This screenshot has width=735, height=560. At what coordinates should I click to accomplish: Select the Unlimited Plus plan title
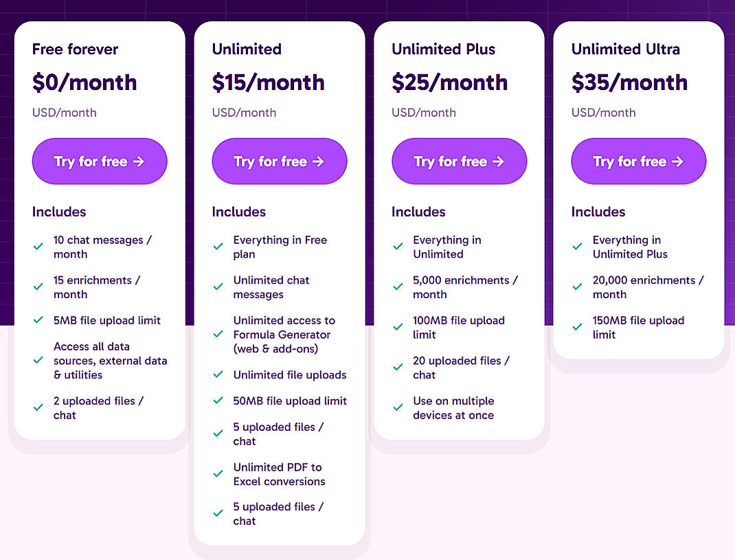coord(443,49)
